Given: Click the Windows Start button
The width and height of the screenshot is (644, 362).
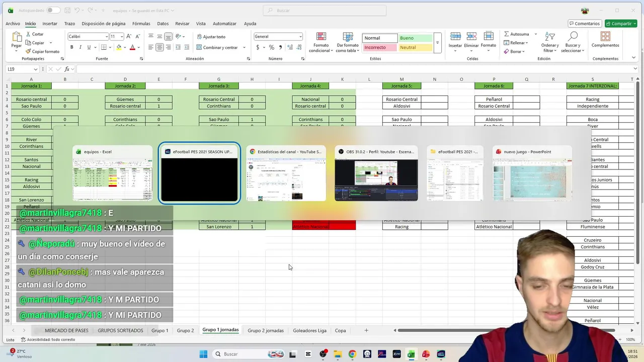Looking at the screenshot, I should 203,354.
